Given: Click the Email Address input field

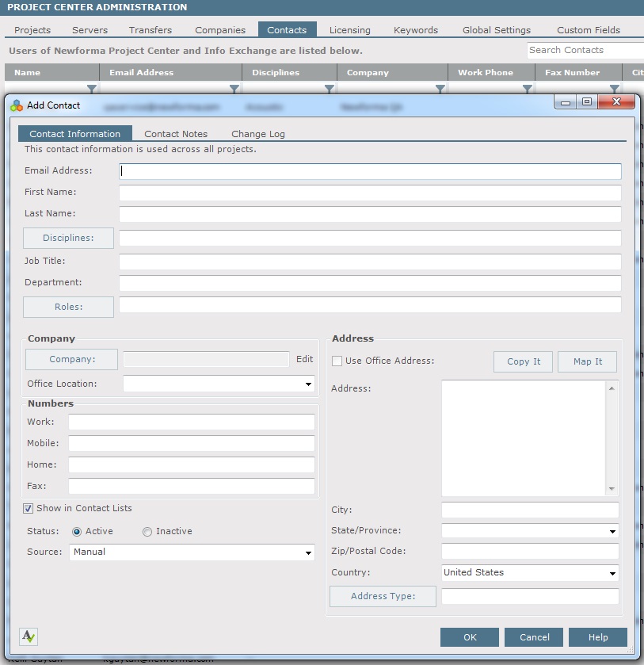Looking at the screenshot, I should tap(370, 171).
